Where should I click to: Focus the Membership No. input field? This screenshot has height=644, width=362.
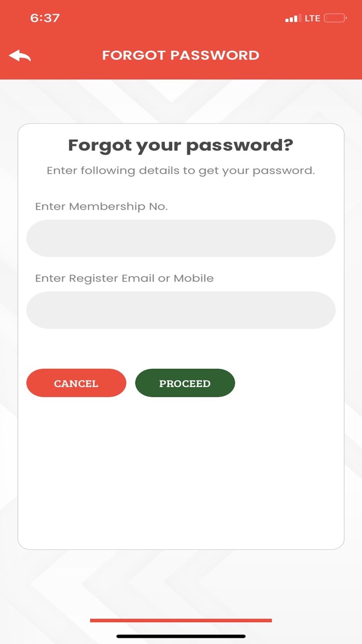(180, 238)
